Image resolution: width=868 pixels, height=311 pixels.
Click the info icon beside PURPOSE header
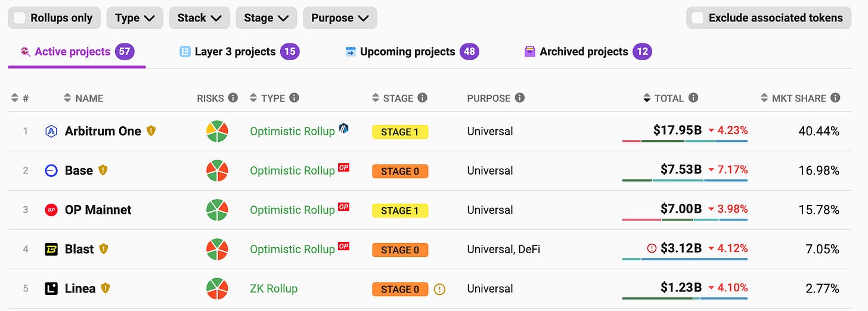(x=520, y=98)
